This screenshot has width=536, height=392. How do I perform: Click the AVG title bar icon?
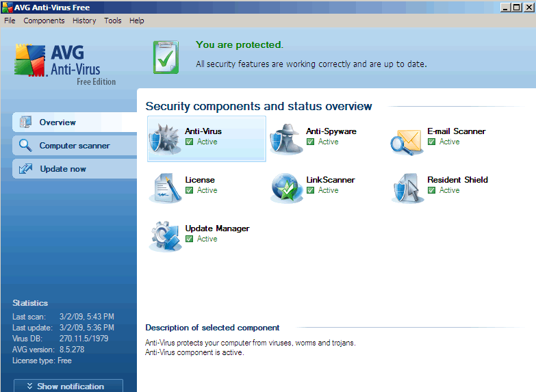coord(7,7)
